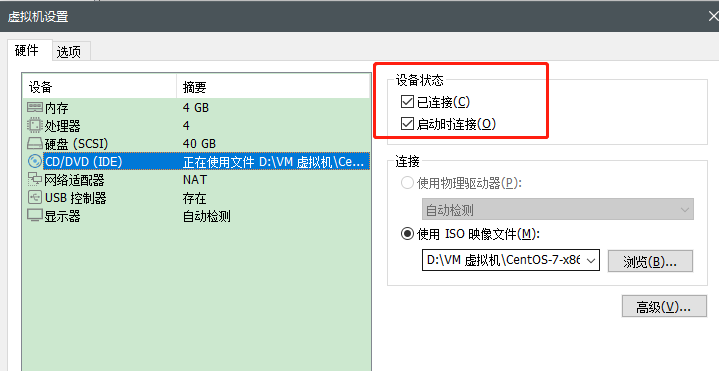Select the 显示器 row label
Screen dimensions: 719x371
coord(62,216)
